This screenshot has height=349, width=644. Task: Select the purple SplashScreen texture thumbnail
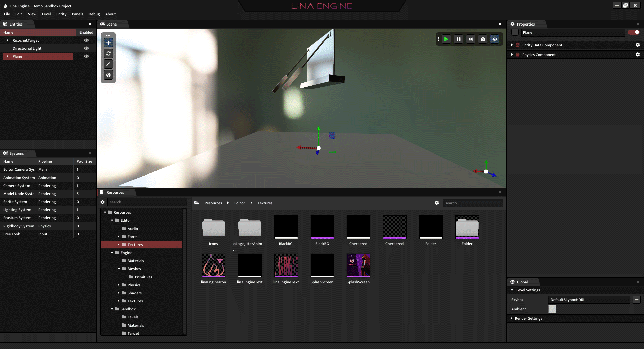click(x=358, y=265)
